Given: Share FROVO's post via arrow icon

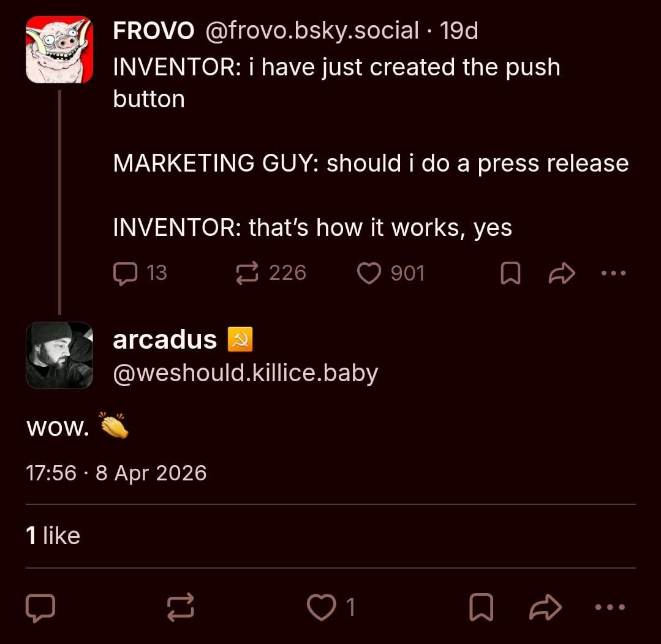Looking at the screenshot, I should 562,273.
